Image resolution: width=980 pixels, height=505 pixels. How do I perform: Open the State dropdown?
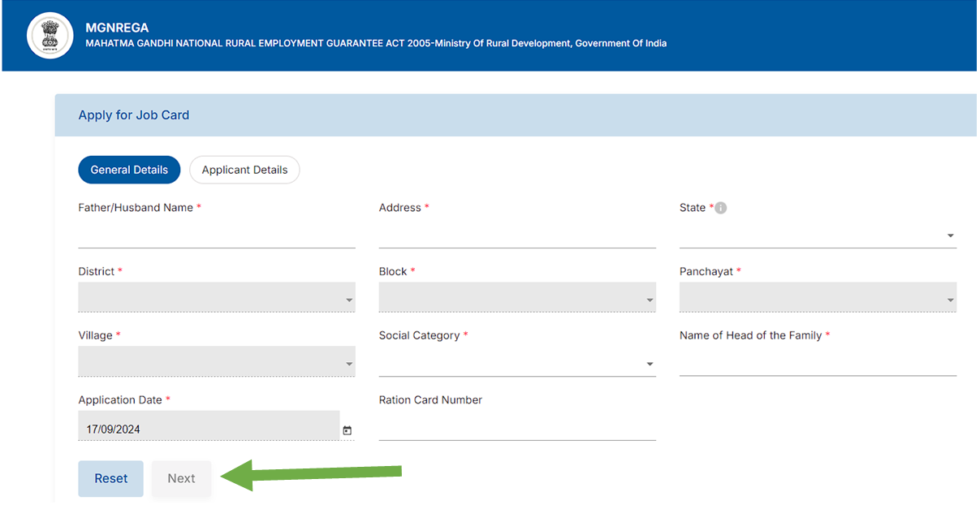coord(818,235)
